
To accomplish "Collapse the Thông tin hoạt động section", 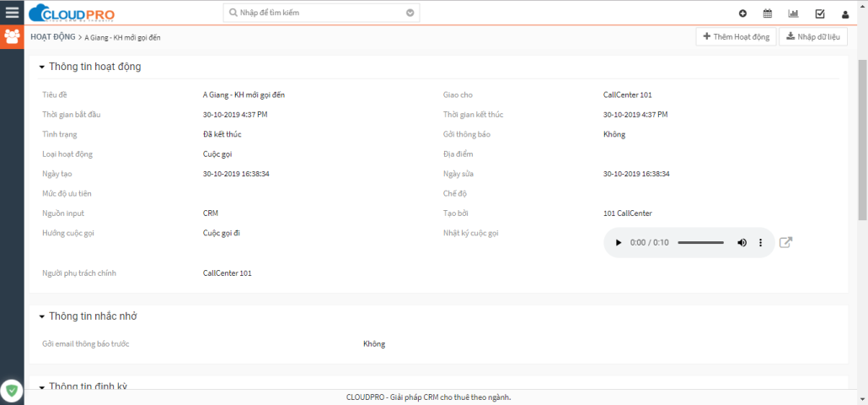I will pos(42,67).
